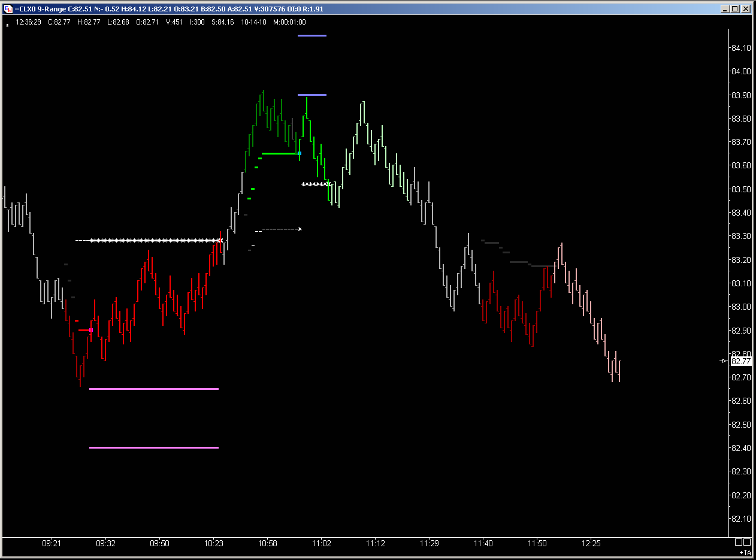Click the L:82.68 low value
This screenshot has width=756, height=560.
tap(118, 22)
